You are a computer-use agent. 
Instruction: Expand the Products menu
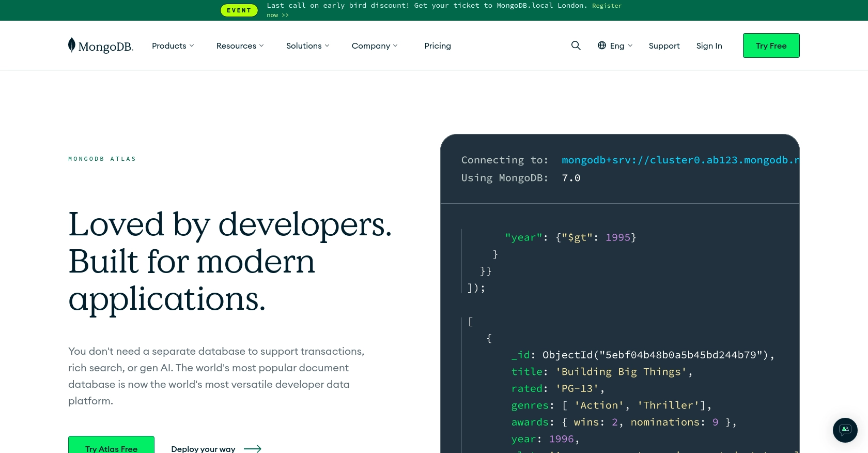pos(173,46)
